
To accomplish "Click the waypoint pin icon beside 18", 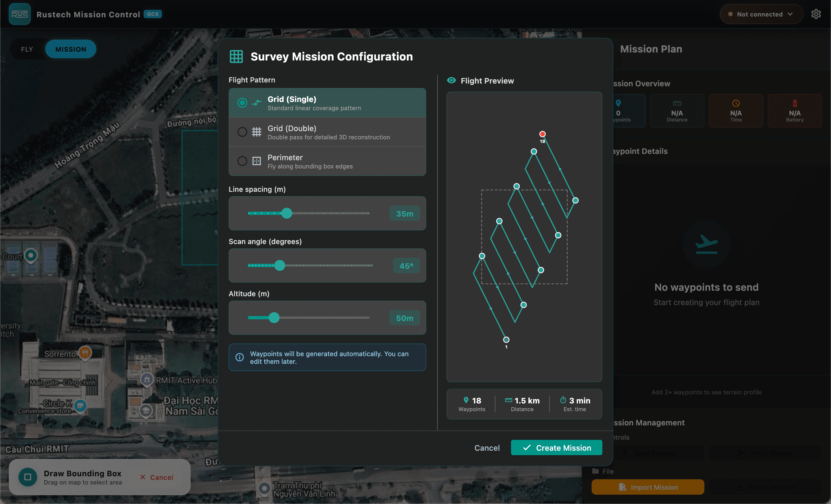I will click(466, 400).
